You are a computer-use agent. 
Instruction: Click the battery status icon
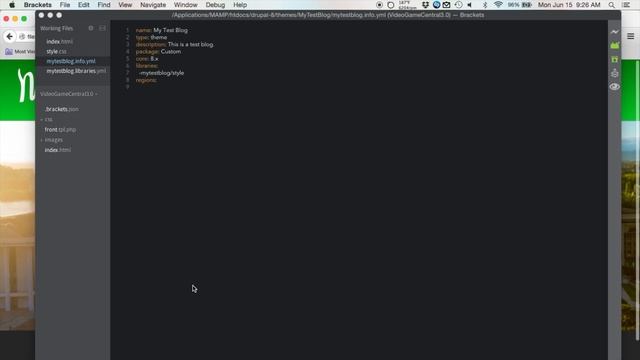pyautogui.click(x=527, y=5)
